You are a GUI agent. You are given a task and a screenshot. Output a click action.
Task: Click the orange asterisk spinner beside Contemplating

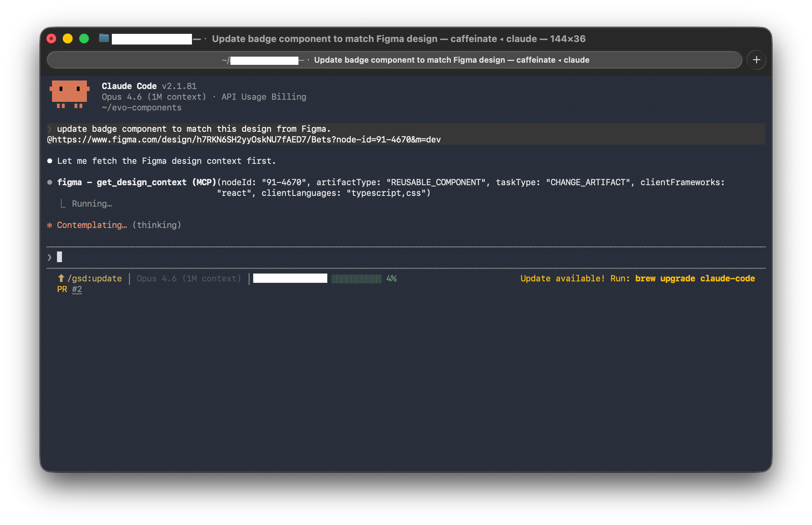pos(50,225)
